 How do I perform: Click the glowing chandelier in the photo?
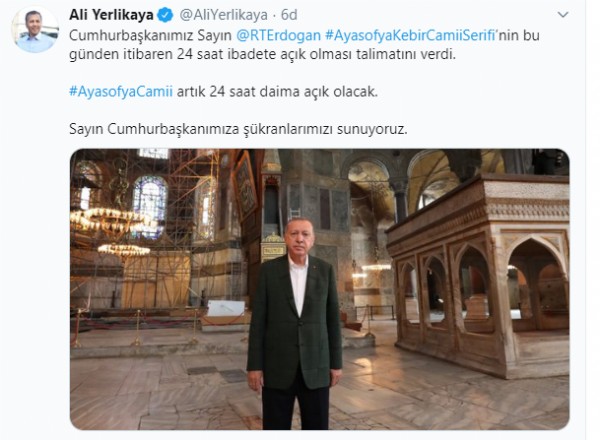tap(110, 219)
